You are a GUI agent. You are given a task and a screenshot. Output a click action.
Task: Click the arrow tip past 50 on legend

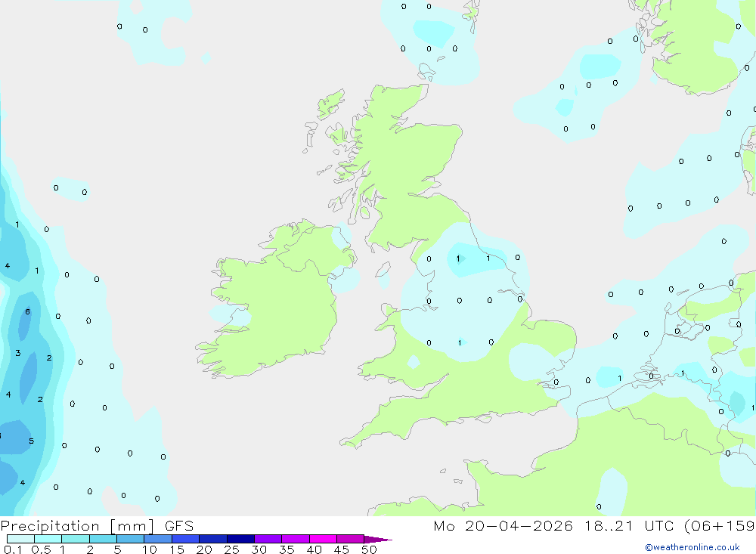click(378, 540)
